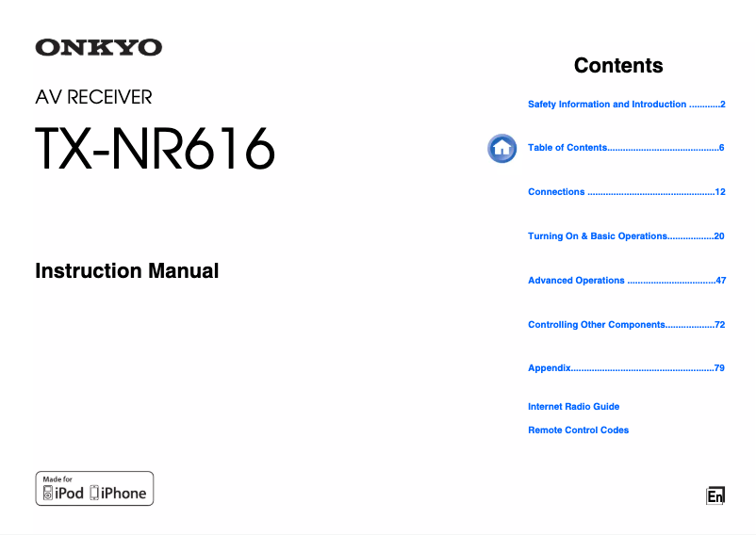Click the TX-NR616 model title
The height and width of the screenshot is (535, 756).
[156, 149]
